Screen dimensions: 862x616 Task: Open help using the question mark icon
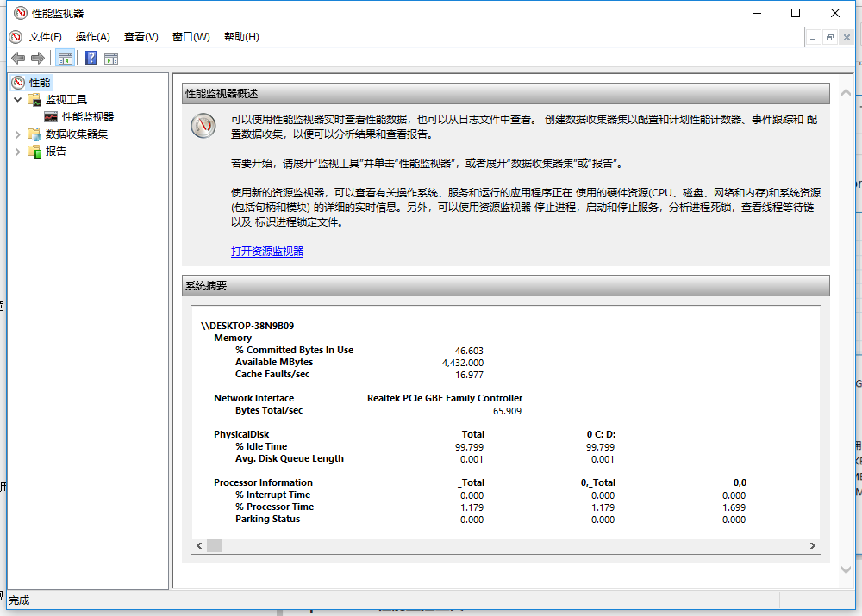[91, 58]
